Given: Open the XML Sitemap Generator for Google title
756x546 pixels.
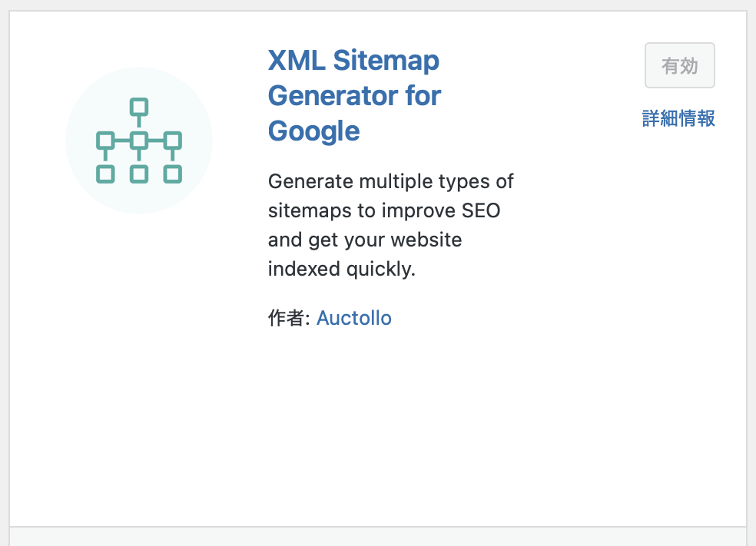Looking at the screenshot, I should click(353, 61).
